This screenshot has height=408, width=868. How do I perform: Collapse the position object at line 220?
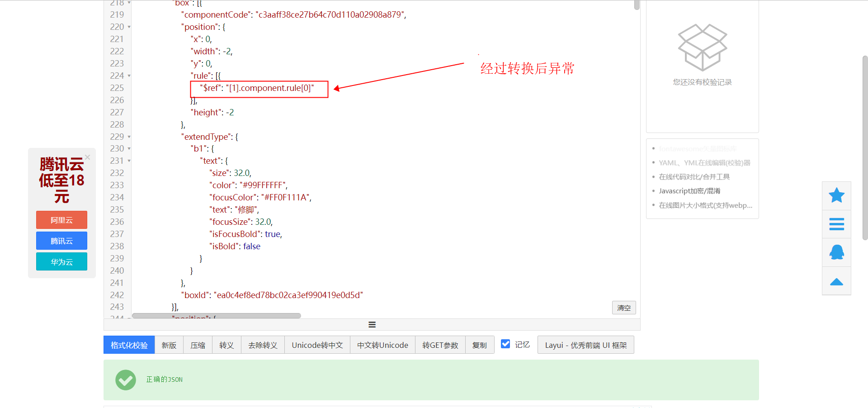pyautogui.click(x=128, y=27)
